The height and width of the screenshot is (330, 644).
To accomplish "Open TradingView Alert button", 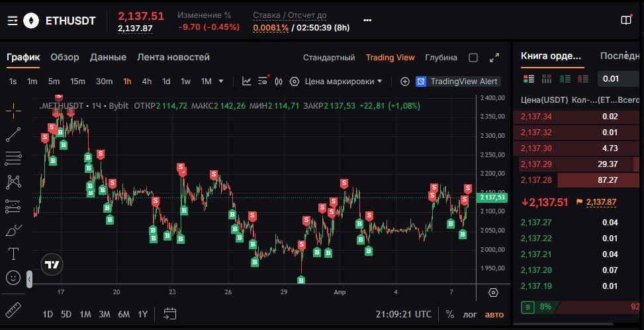I will click(x=458, y=82).
